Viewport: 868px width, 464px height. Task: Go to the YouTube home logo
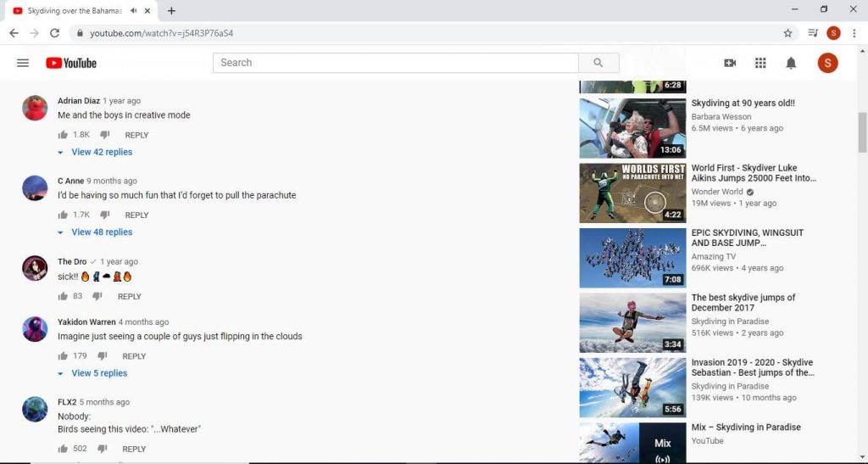point(71,63)
